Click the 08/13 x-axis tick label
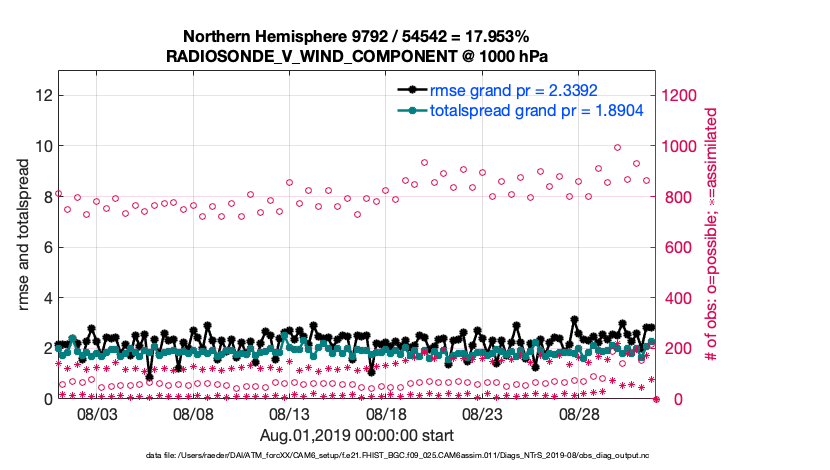Screen dimensions: 830x470 [x=290, y=414]
